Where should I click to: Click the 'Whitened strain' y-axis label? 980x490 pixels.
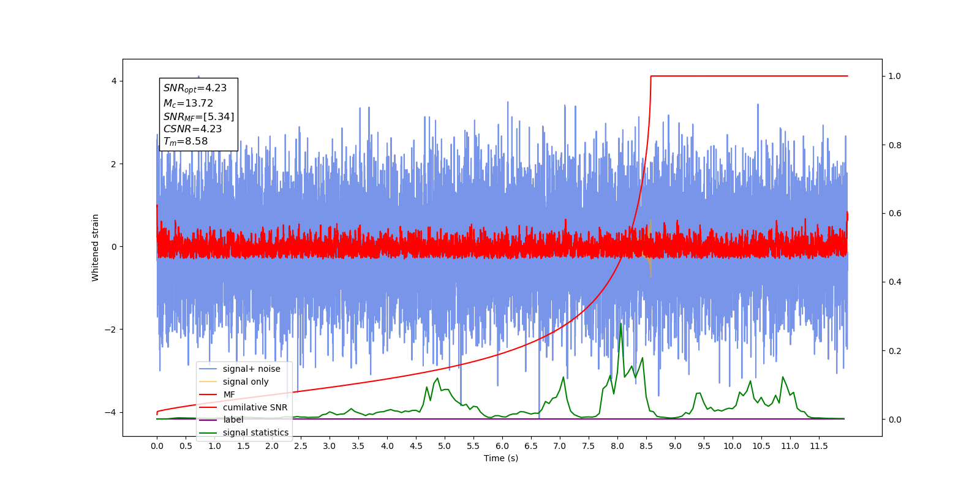pos(96,247)
